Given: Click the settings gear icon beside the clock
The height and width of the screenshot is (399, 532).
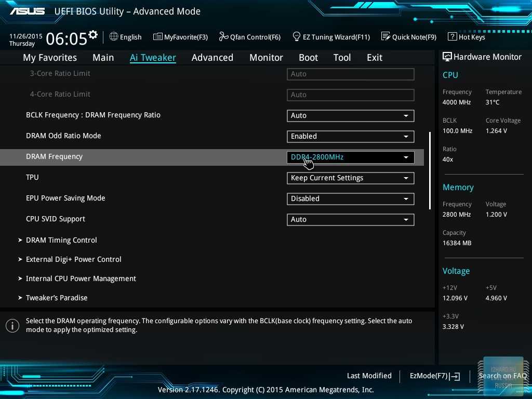Looking at the screenshot, I should (x=93, y=35).
